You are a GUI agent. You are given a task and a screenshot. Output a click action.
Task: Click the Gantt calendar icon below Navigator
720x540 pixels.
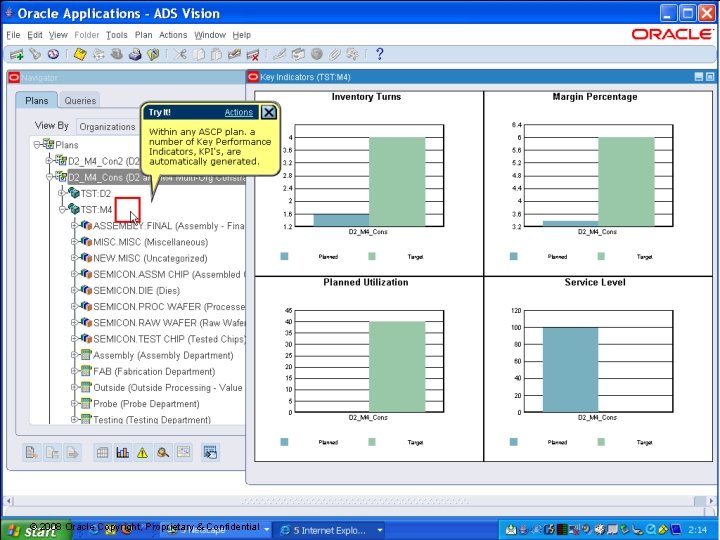183,453
